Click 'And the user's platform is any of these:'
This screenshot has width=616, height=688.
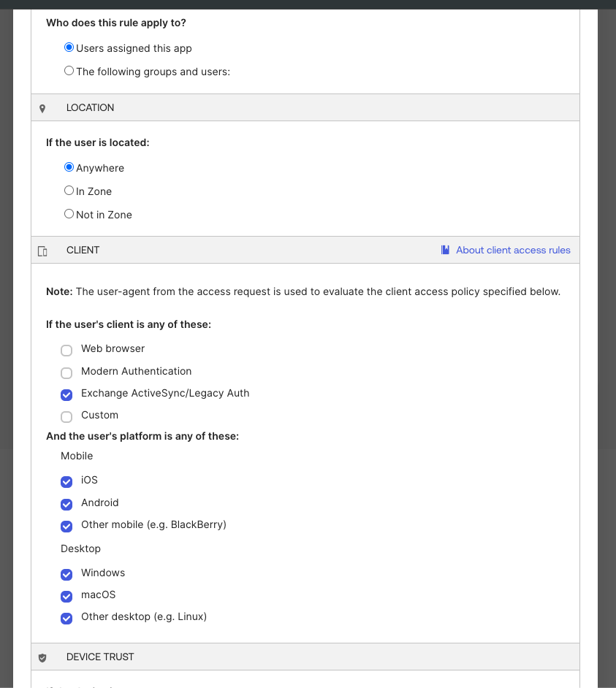(x=142, y=436)
